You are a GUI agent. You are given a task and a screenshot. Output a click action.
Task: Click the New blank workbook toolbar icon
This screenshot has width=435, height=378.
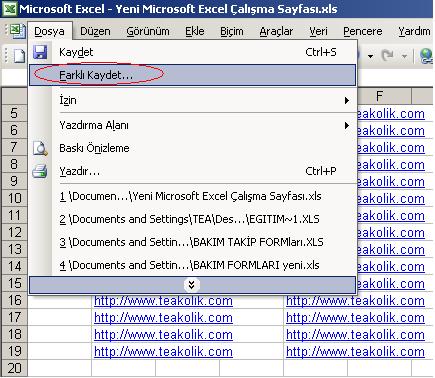tap(19, 55)
